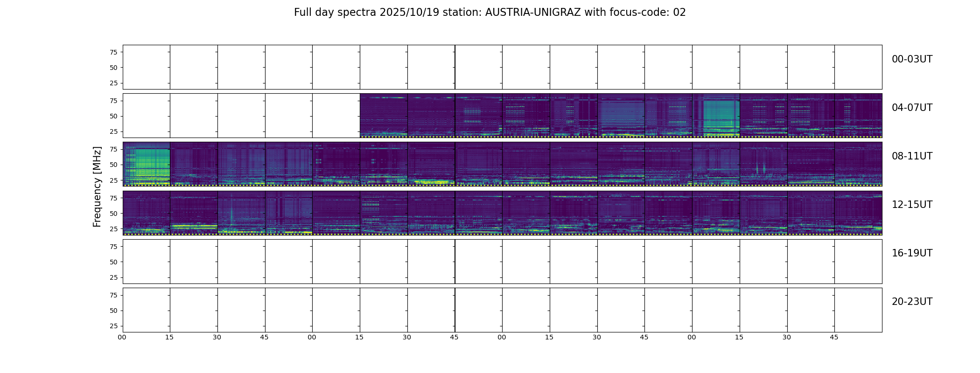Viewport: 980px width, 373px height.
Task: Click the '75' tick of the 12-15UT row
Action: pos(113,198)
